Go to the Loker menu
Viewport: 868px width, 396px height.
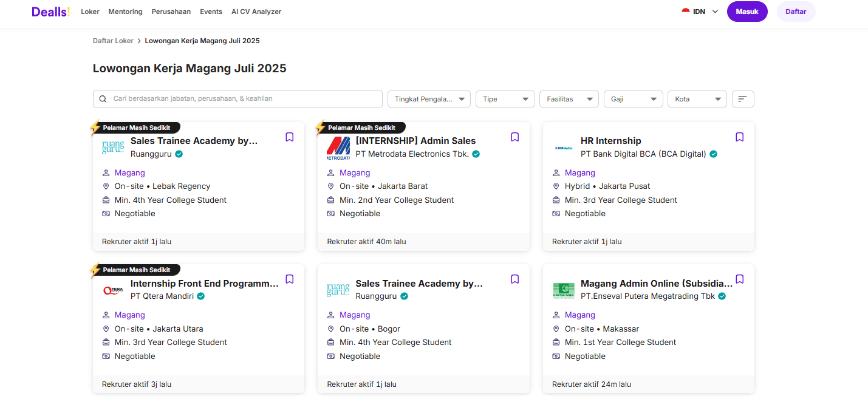[x=90, y=12]
